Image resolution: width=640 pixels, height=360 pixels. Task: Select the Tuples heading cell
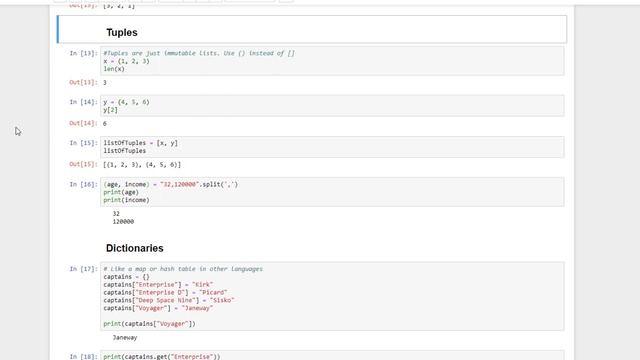311,29
